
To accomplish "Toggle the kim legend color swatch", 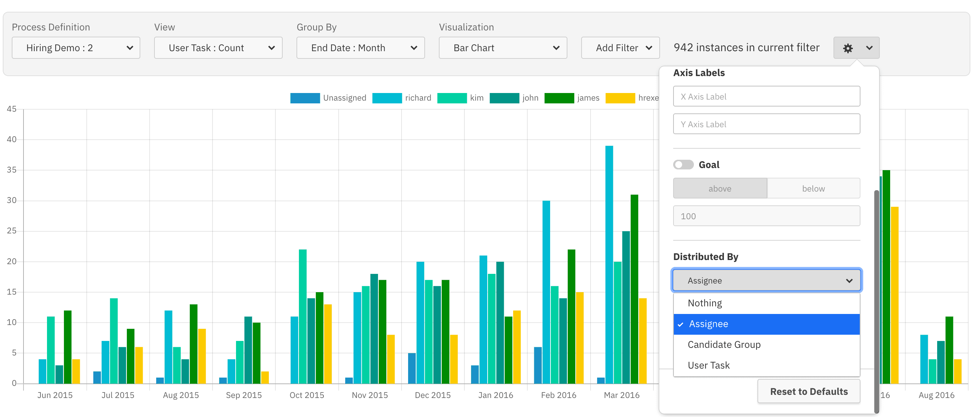I will (452, 98).
